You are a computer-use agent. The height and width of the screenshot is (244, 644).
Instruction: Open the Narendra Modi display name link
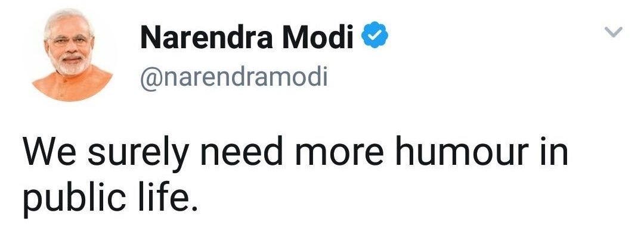pyautogui.click(x=247, y=37)
